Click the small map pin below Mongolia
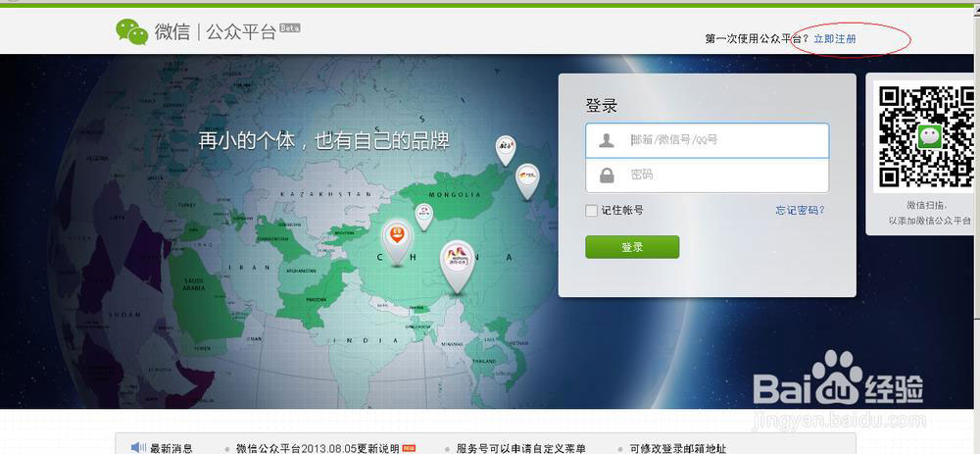Screen dimensions: 980x454 (x=424, y=217)
